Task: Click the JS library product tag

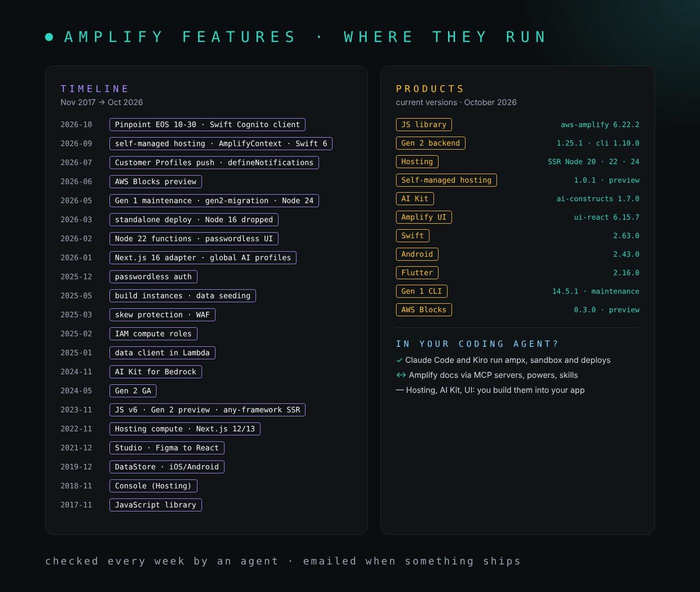Action: (424, 125)
